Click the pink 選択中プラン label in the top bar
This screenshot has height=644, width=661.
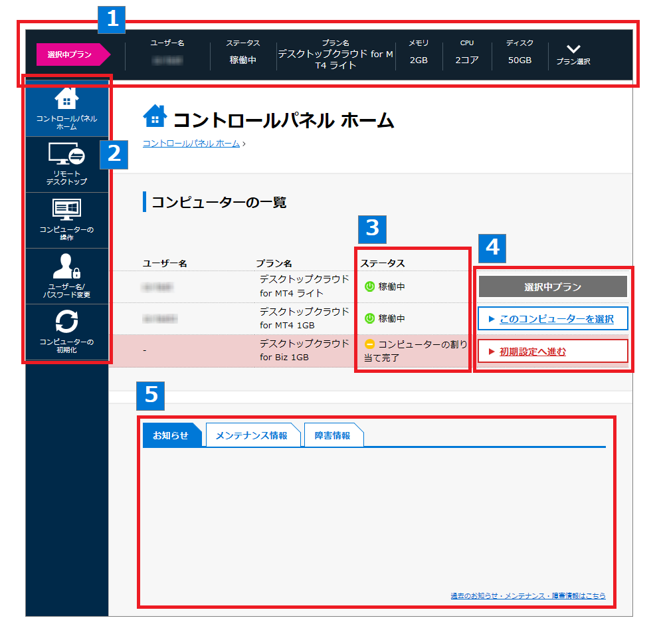coord(73,54)
